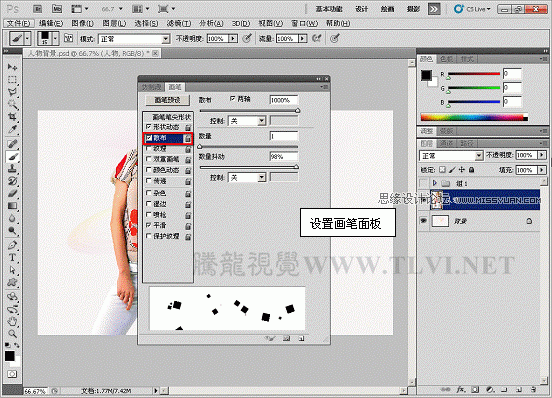The height and width of the screenshot is (398, 552).
Task: Open the 滤镜(T) menu
Action: pos(179,23)
